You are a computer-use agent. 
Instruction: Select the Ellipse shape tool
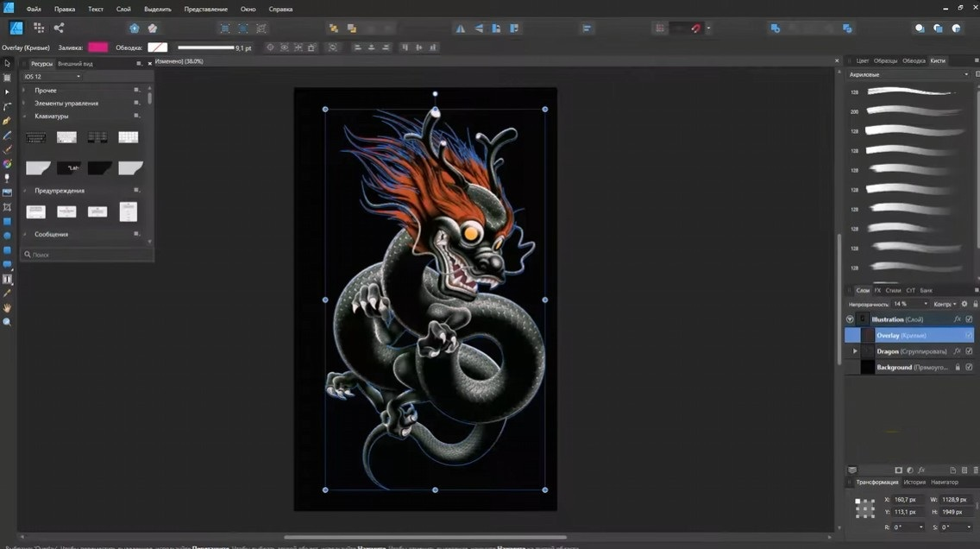(7, 236)
